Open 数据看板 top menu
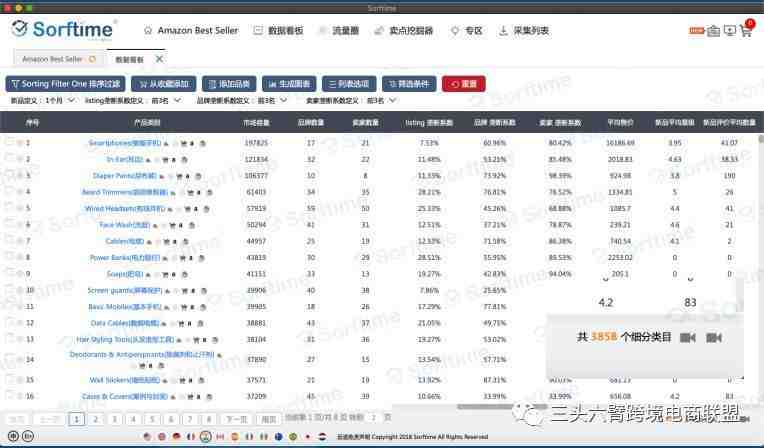764x448 pixels. coord(279,31)
